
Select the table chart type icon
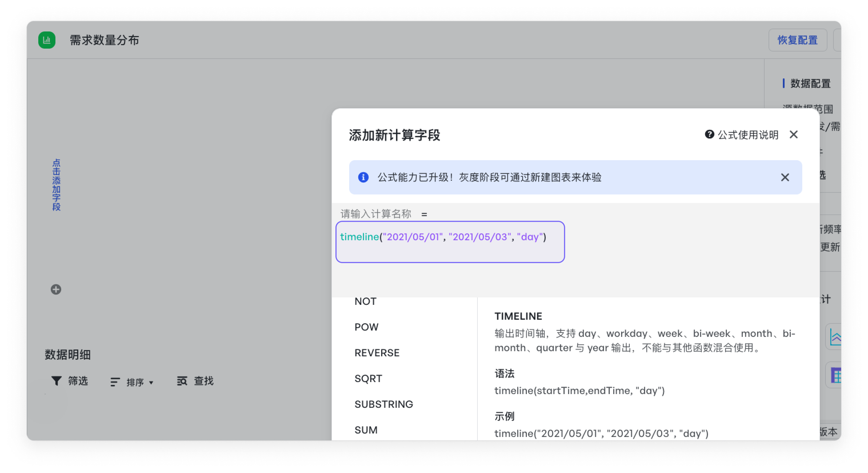tap(836, 375)
